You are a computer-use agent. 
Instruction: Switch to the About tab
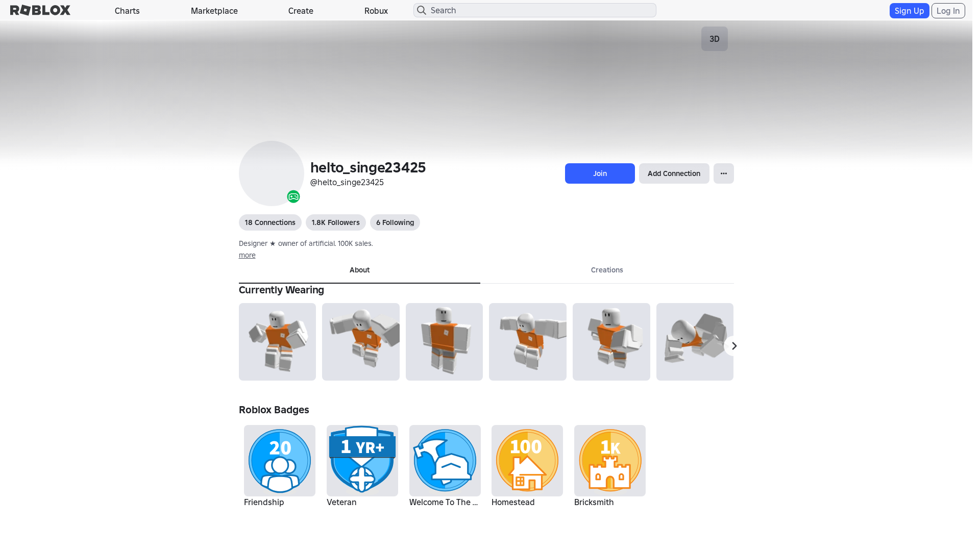(359, 270)
